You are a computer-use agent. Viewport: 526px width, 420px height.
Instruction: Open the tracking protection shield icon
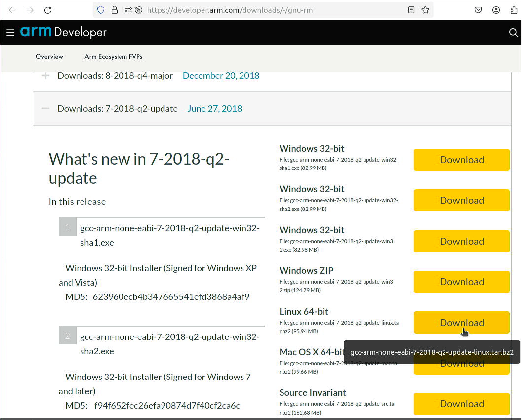click(x=101, y=10)
